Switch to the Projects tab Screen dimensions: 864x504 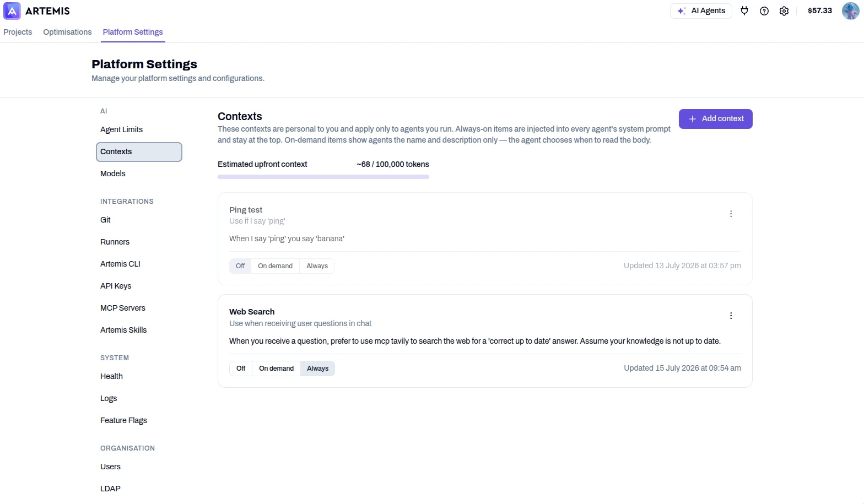pyautogui.click(x=18, y=32)
